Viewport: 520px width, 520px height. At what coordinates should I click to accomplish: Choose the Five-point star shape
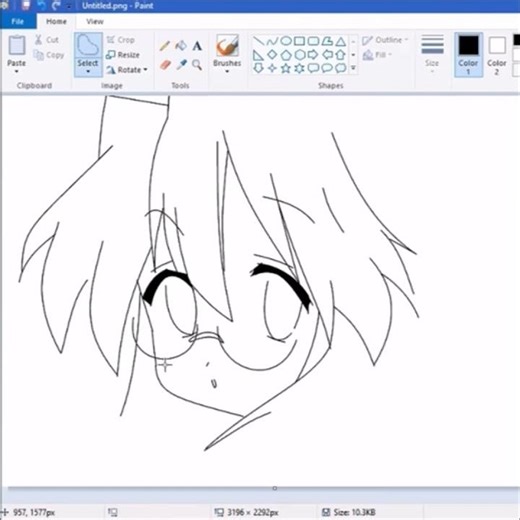pyautogui.click(x=286, y=68)
